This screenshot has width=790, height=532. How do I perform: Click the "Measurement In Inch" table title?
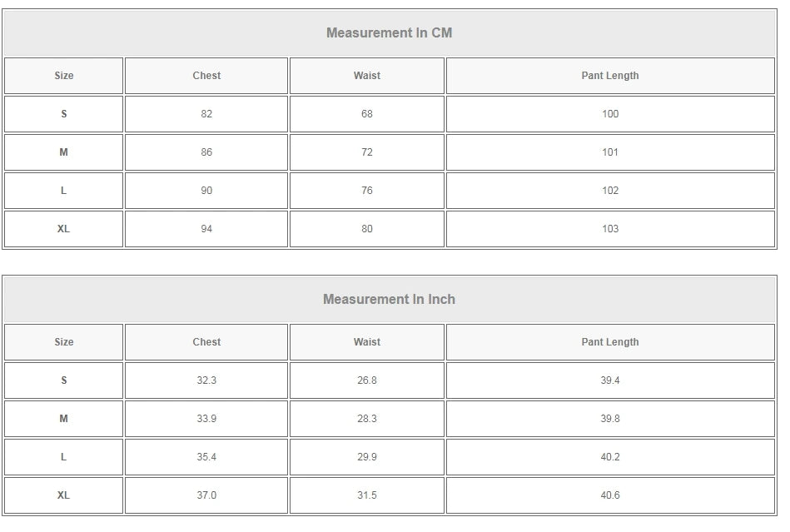389,300
